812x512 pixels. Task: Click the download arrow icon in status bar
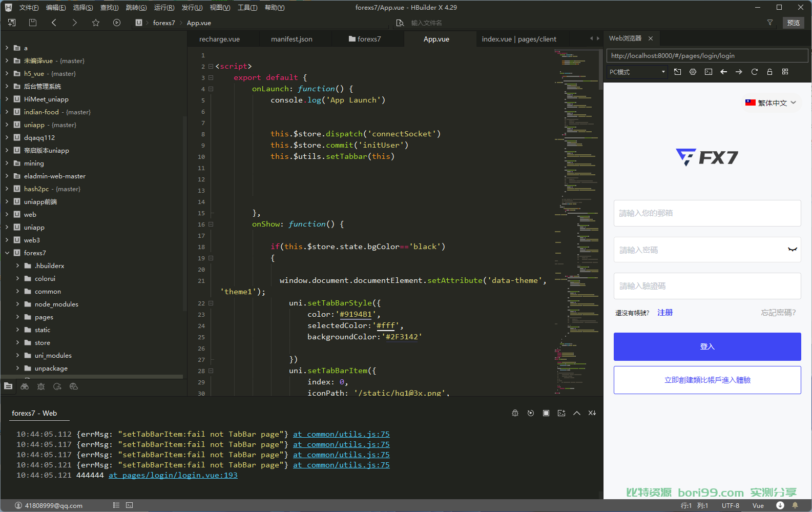(780, 505)
